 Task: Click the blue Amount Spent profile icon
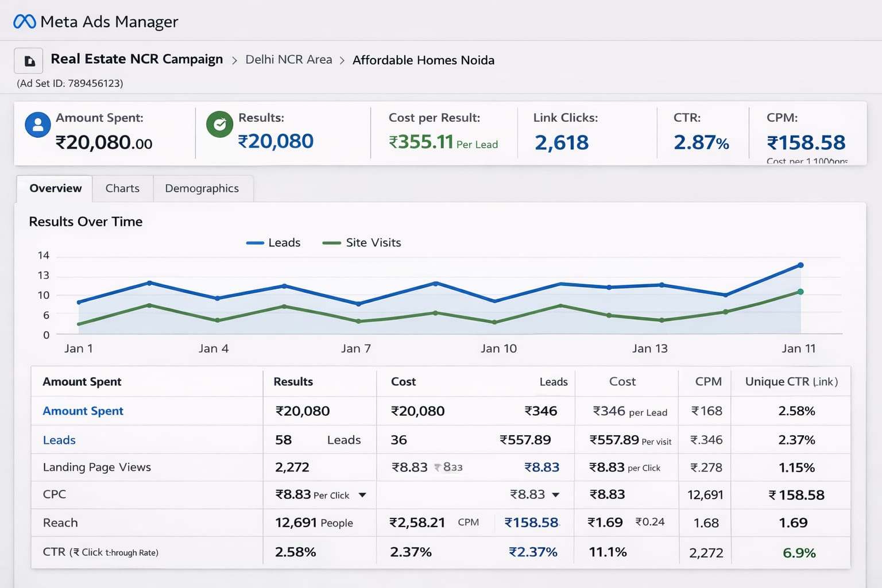[x=37, y=125]
